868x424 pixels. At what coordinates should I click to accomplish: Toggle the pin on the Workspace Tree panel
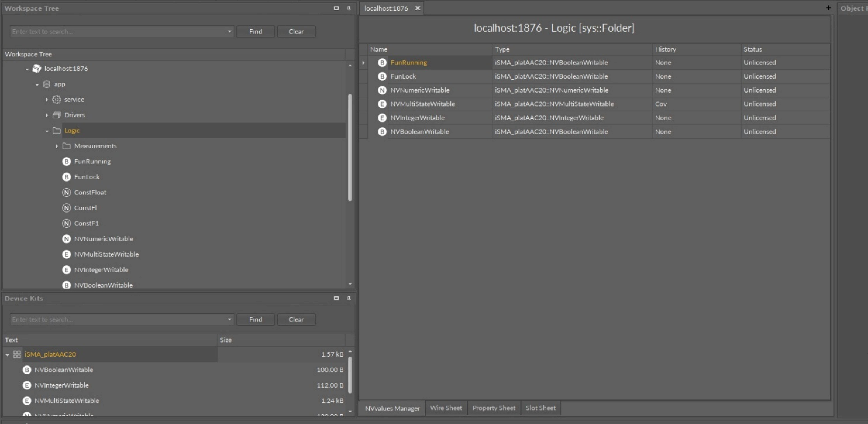tap(349, 8)
